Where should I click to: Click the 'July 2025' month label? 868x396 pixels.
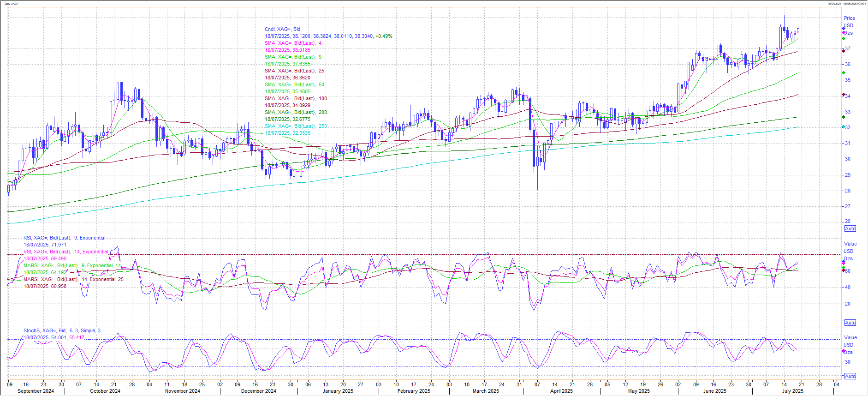[792, 391]
